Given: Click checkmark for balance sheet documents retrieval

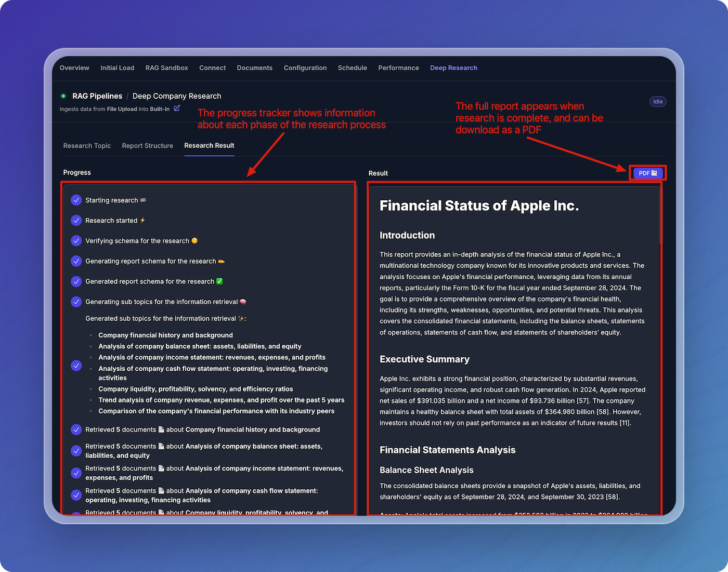Looking at the screenshot, I should click(x=76, y=450).
